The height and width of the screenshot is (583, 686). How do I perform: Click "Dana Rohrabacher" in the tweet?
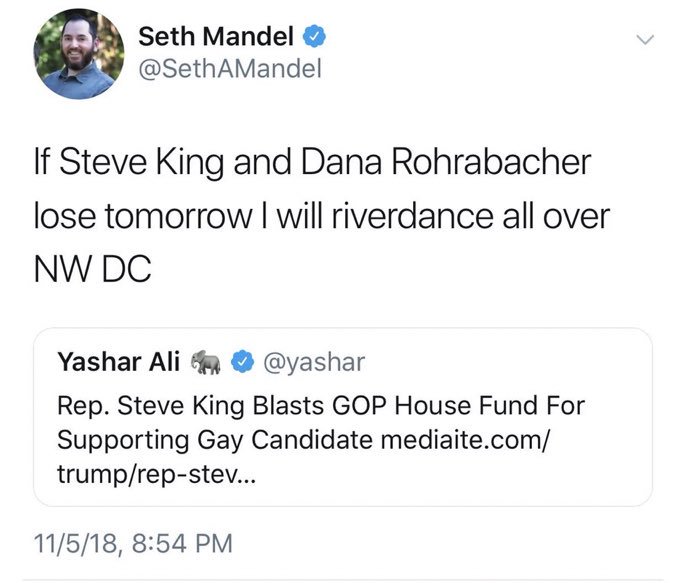coord(446,163)
